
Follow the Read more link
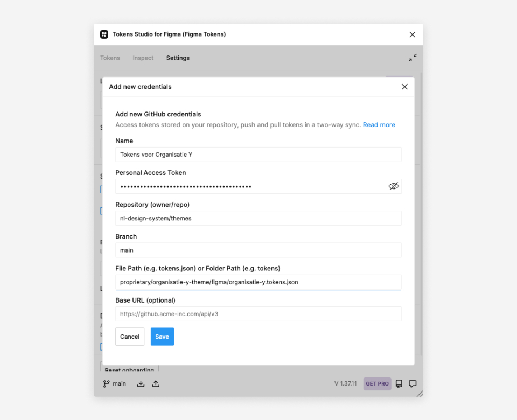point(379,125)
